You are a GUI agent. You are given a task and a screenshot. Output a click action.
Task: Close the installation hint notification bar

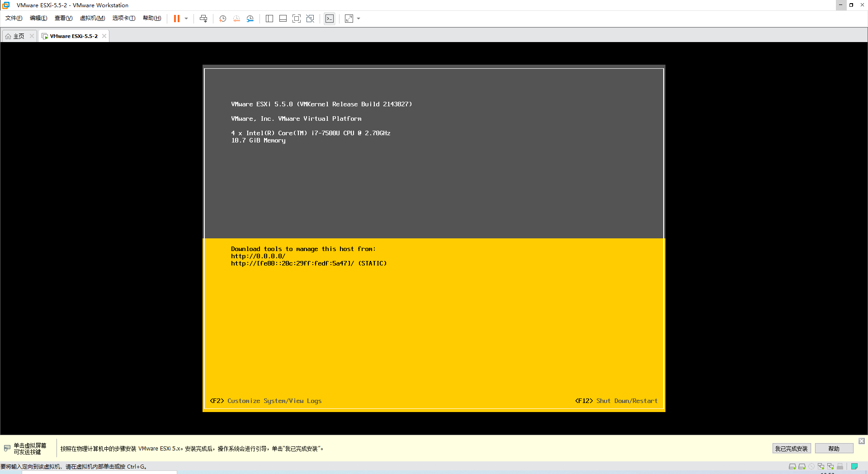click(861, 441)
